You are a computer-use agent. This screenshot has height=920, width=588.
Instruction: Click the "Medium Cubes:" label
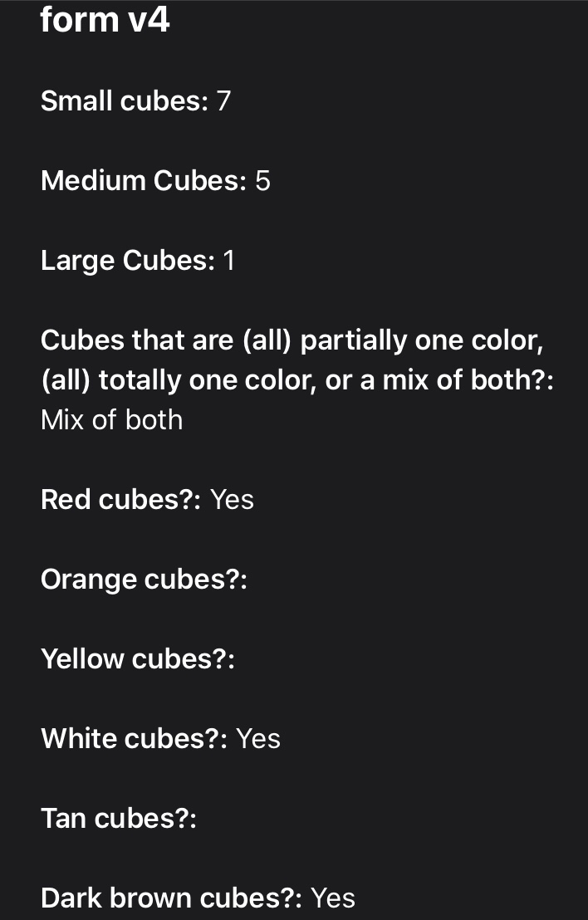pos(143,181)
